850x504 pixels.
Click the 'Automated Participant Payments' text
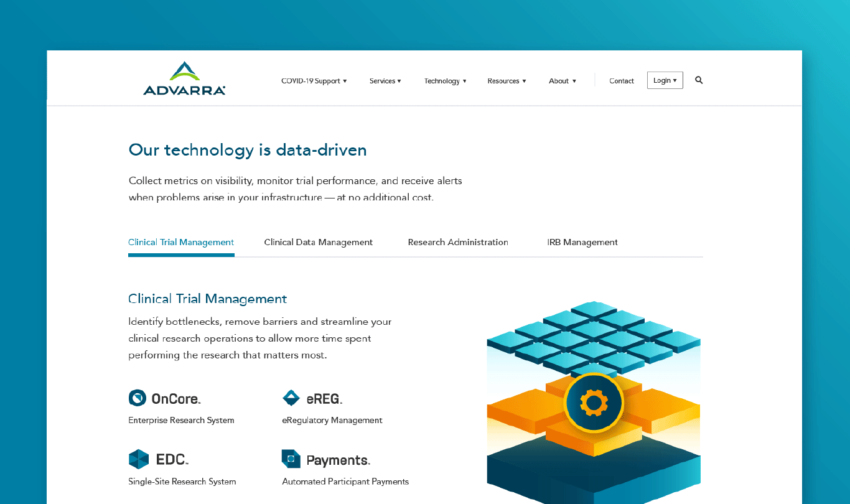click(345, 481)
